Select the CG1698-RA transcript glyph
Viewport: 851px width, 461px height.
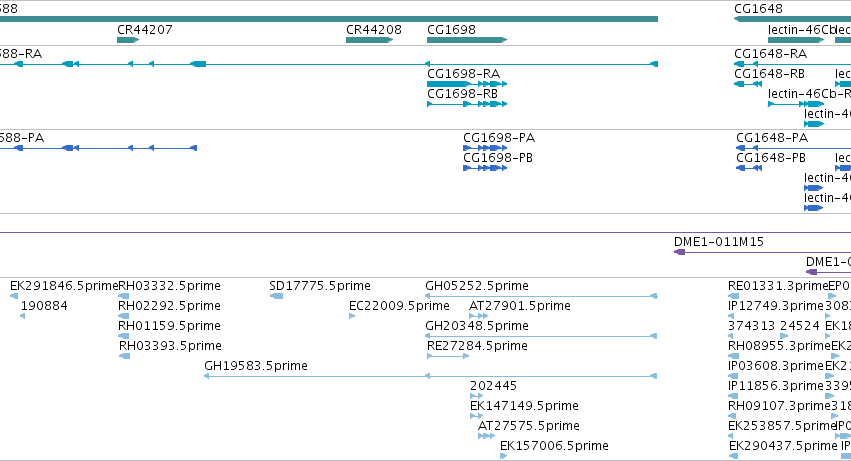[467, 84]
